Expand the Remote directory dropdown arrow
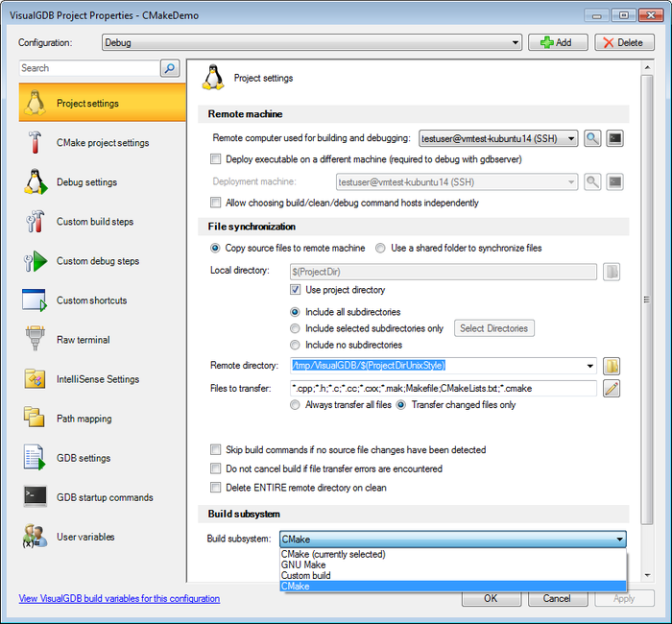 click(x=590, y=366)
